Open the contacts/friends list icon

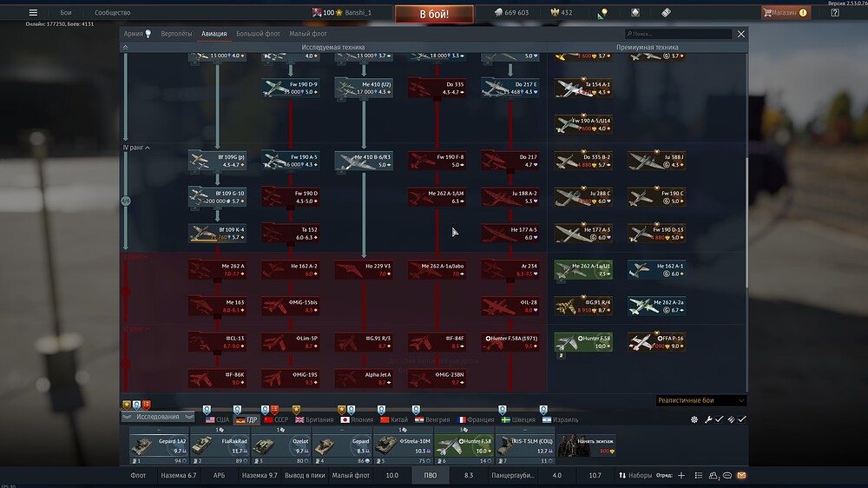pyautogui.click(x=713, y=476)
